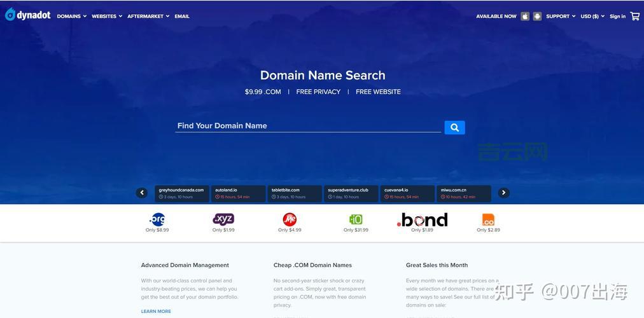Click the .co domain logo

pyautogui.click(x=488, y=220)
